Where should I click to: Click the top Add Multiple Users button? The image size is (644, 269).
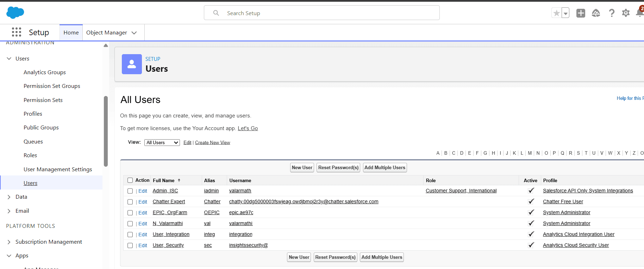pyautogui.click(x=385, y=168)
